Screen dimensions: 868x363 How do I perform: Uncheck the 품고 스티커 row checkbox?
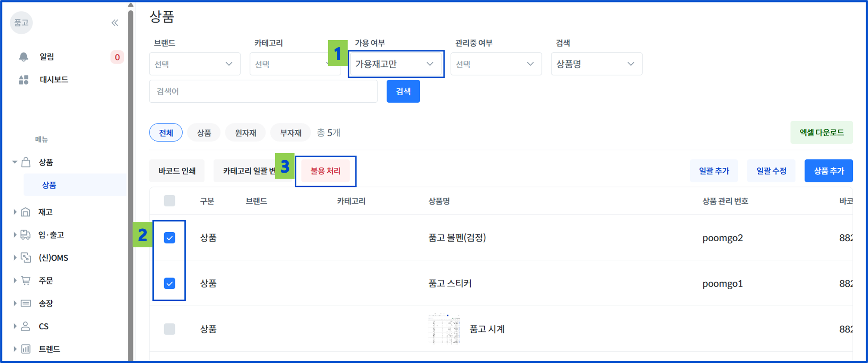pos(169,284)
